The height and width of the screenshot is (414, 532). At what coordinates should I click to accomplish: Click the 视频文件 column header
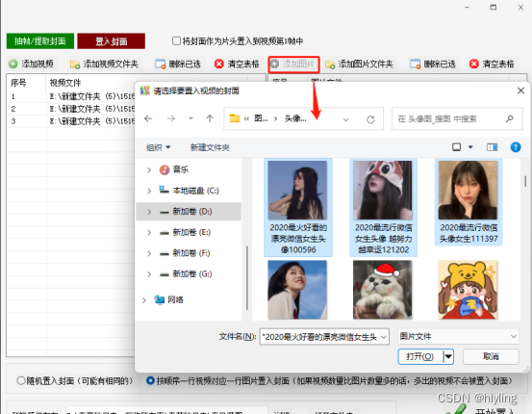click(65, 83)
